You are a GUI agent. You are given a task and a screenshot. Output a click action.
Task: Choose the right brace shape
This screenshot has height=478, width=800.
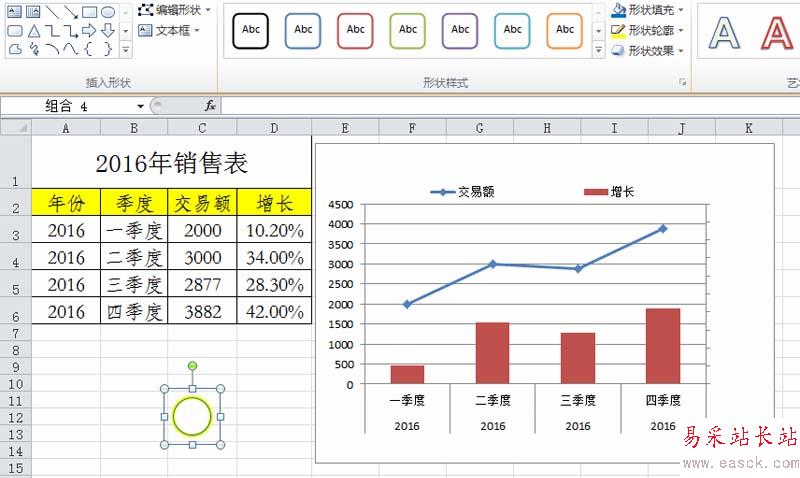pos(108,49)
